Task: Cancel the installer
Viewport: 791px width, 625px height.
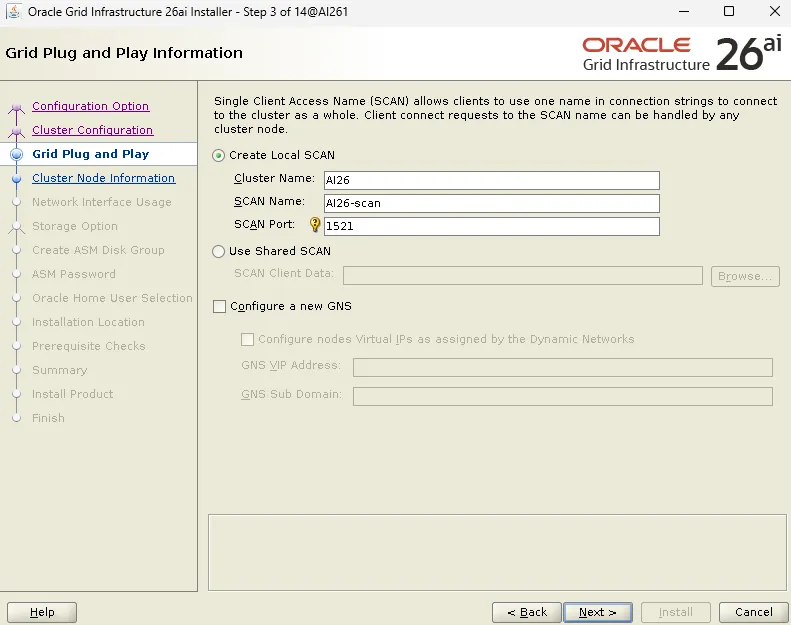Action: [x=754, y=612]
